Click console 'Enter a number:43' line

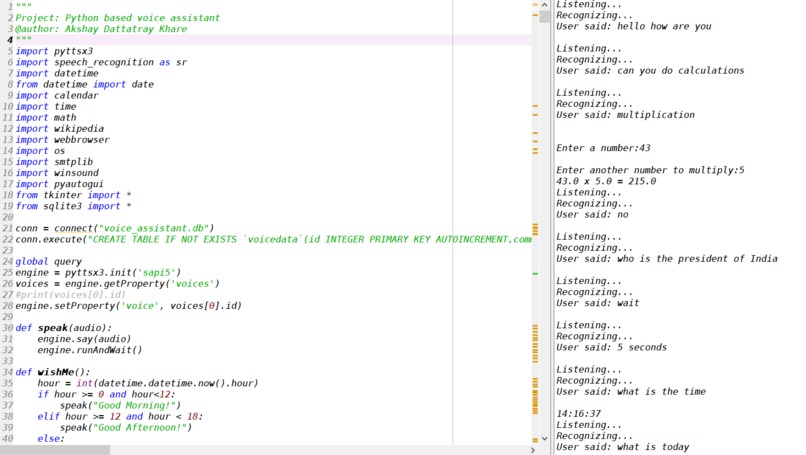[x=603, y=149]
